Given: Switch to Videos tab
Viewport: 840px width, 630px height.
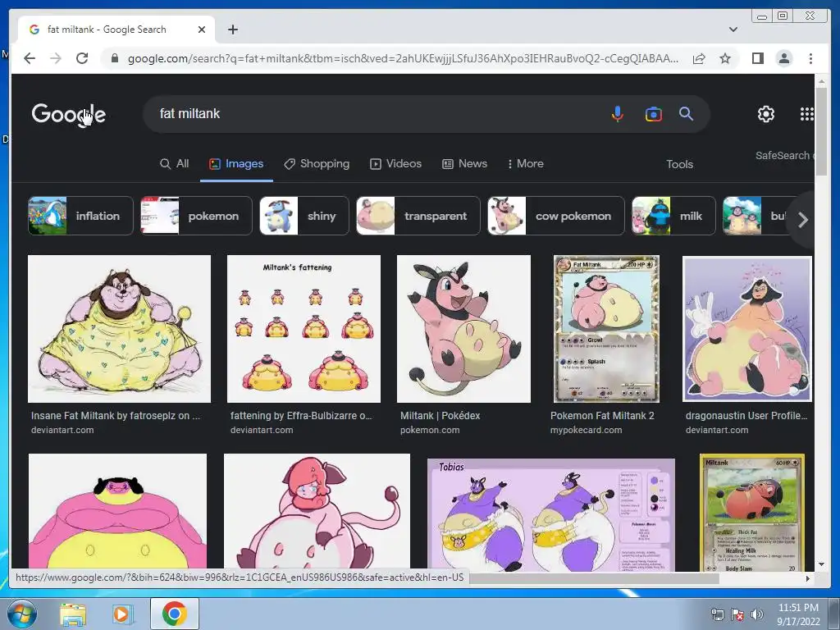Looking at the screenshot, I should tap(396, 164).
